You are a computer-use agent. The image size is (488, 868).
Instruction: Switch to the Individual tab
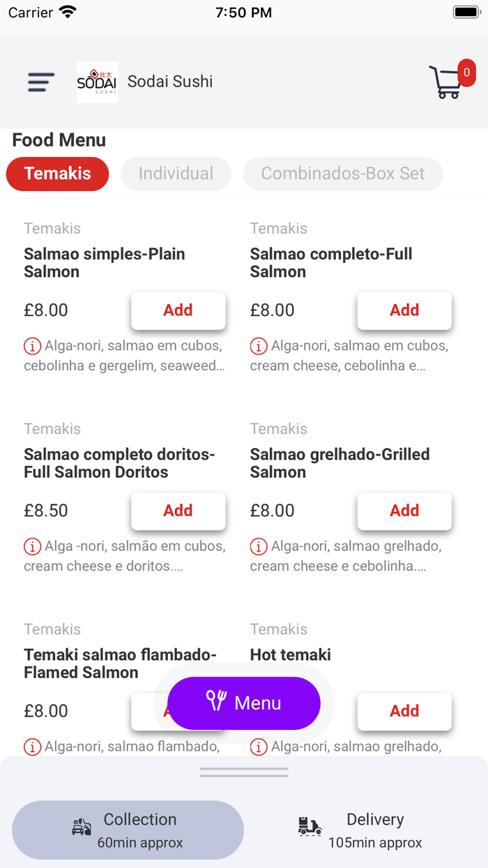pos(176,174)
